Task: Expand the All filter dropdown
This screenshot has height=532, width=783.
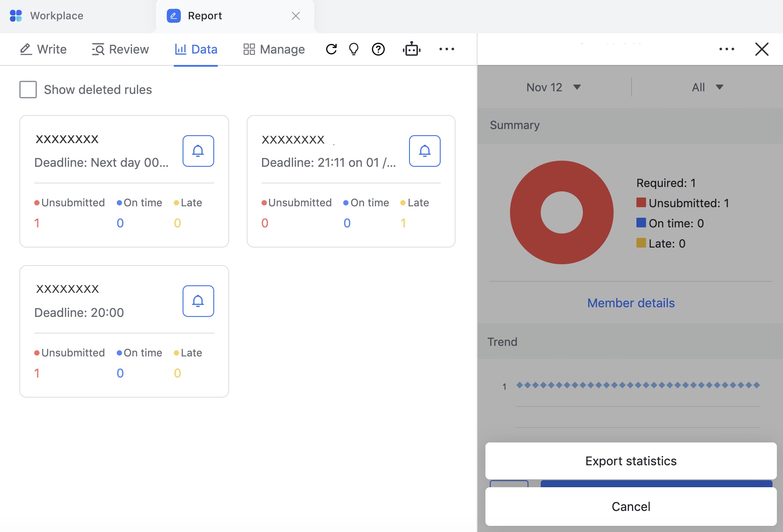Action: (x=707, y=87)
